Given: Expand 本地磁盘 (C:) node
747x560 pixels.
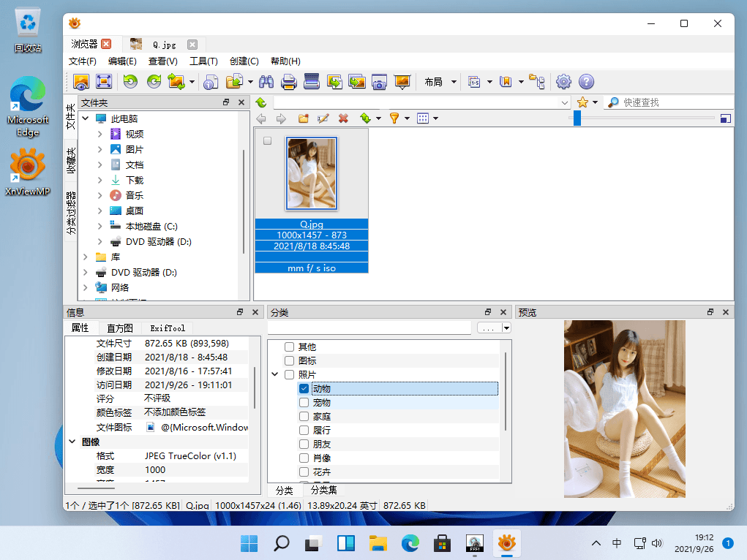Looking at the screenshot, I should click(100, 226).
